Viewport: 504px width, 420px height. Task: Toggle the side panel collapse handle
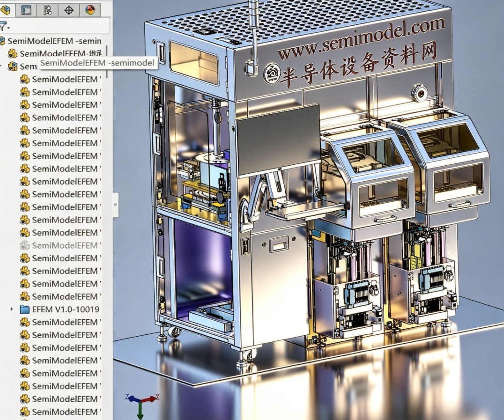(x=115, y=205)
